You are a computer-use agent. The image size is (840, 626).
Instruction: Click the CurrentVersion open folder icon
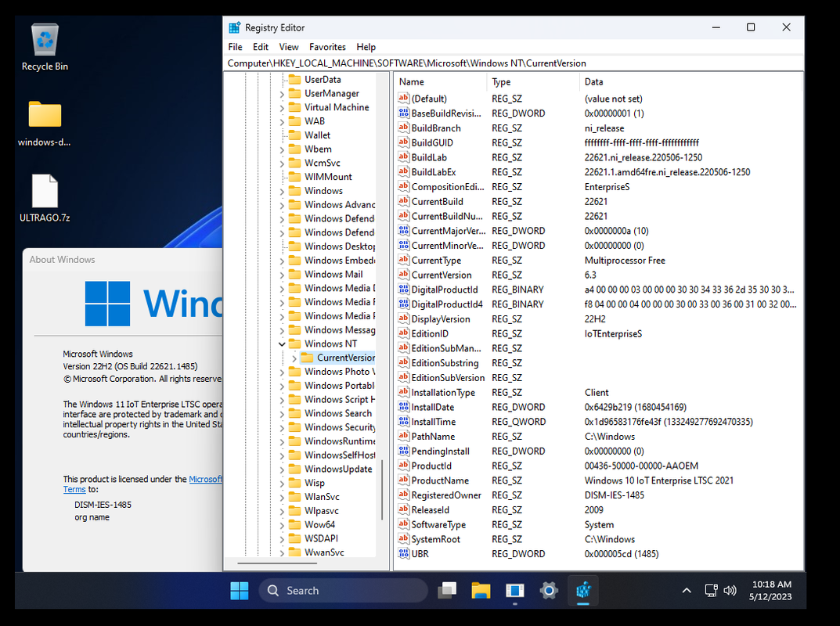(x=307, y=357)
